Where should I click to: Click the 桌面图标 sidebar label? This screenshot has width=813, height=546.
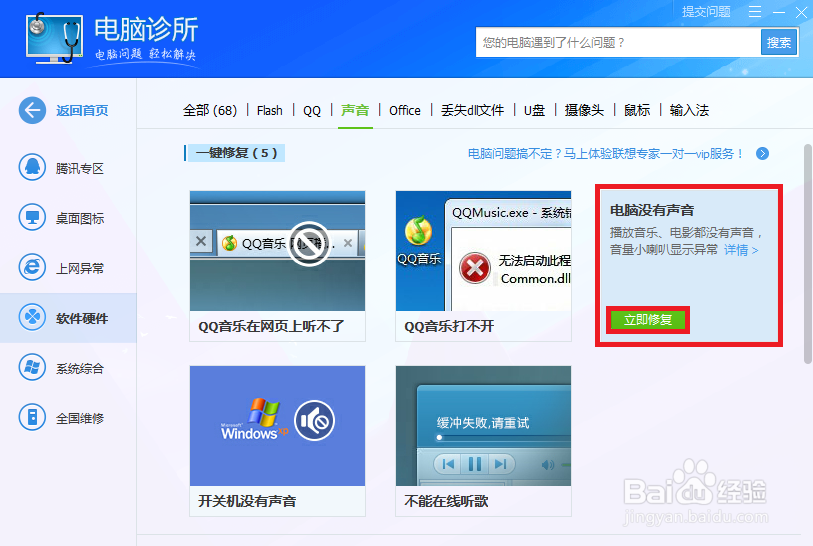click(80, 218)
